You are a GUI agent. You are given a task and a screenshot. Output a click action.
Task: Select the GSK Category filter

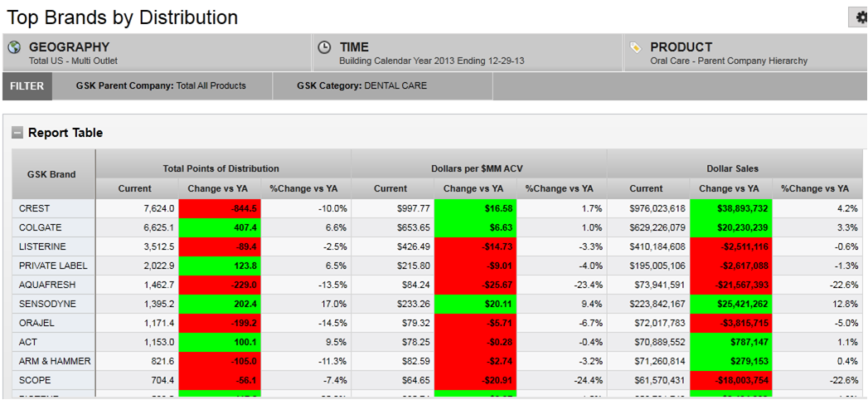click(x=361, y=85)
